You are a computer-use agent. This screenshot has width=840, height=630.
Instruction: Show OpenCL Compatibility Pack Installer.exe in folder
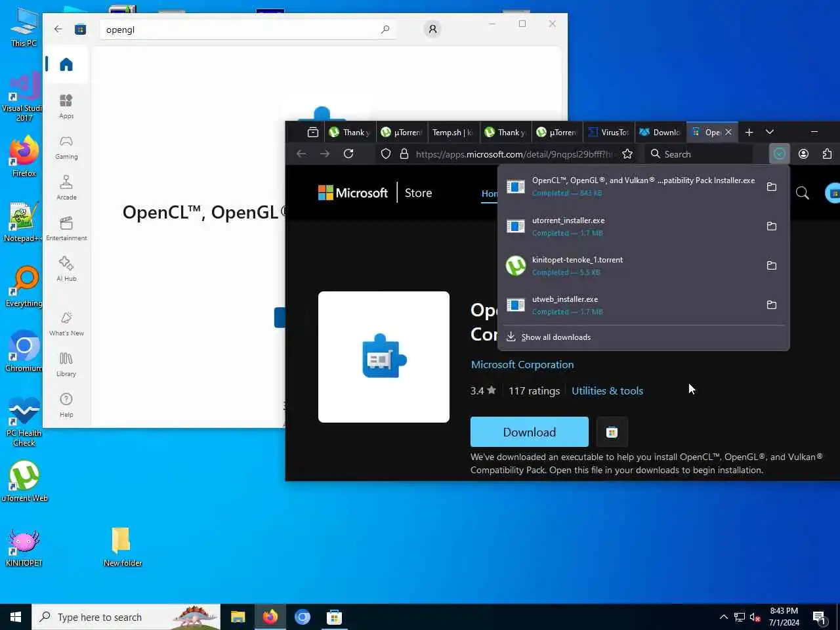tap(772, 186)
